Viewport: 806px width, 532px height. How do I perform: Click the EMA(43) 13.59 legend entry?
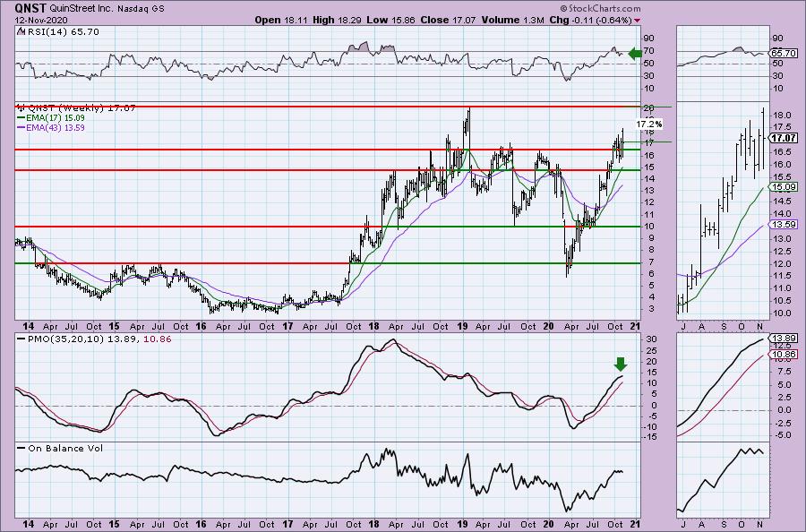point(56,128)
